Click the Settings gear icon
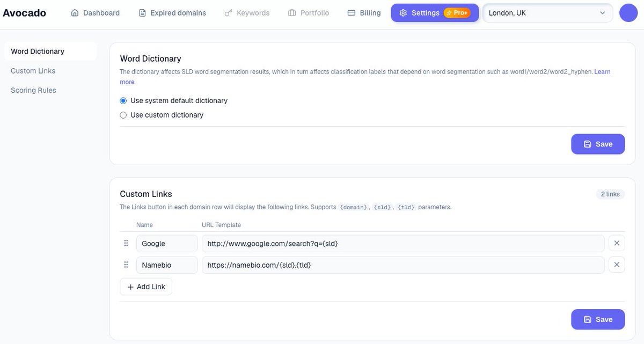Image resolution: width=644 pixels, height=344 pixels. [403, 13]
